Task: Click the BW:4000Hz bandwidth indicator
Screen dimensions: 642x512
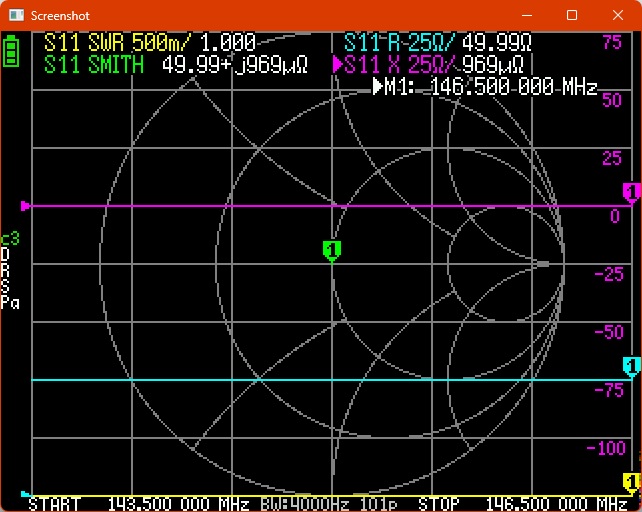Action: click(x=305, y=503)
